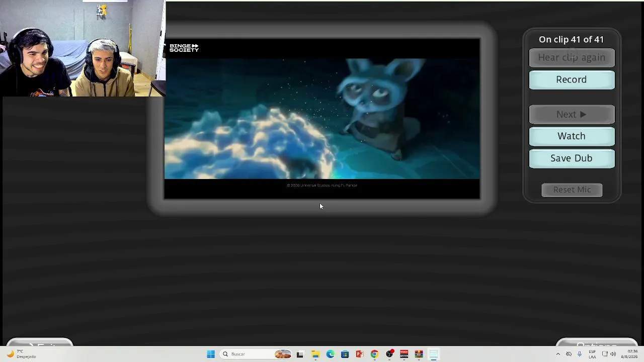Switch to Google Chrome in the taskbar

coord(374,354)
